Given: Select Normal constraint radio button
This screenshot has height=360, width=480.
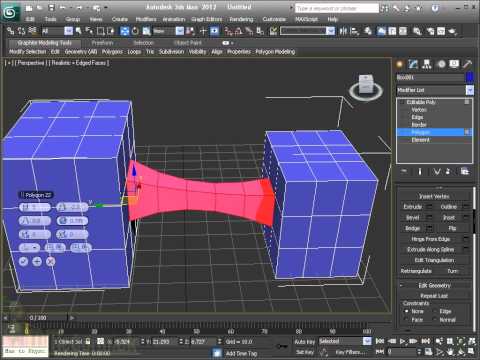Looking at the screenshot, I should point(435,319).
